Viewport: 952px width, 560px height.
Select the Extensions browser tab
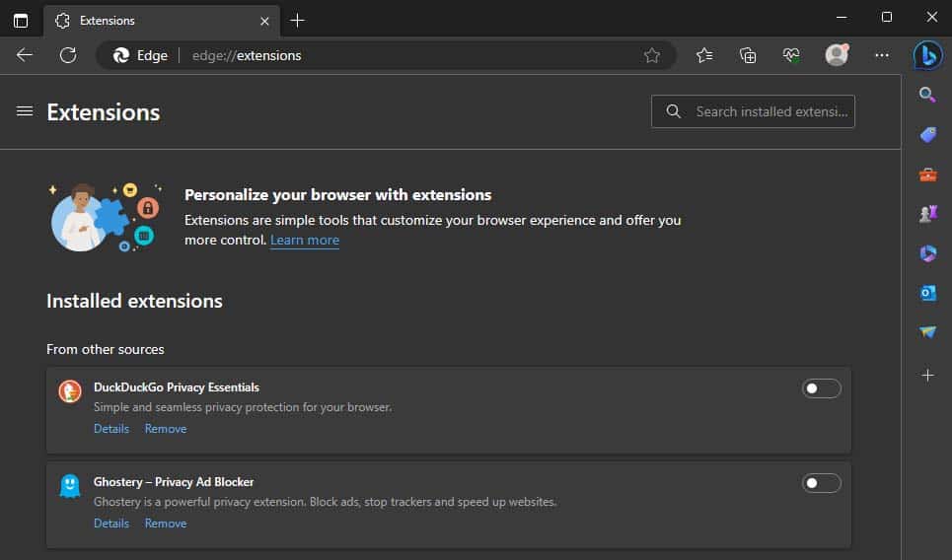click(162, 21)
